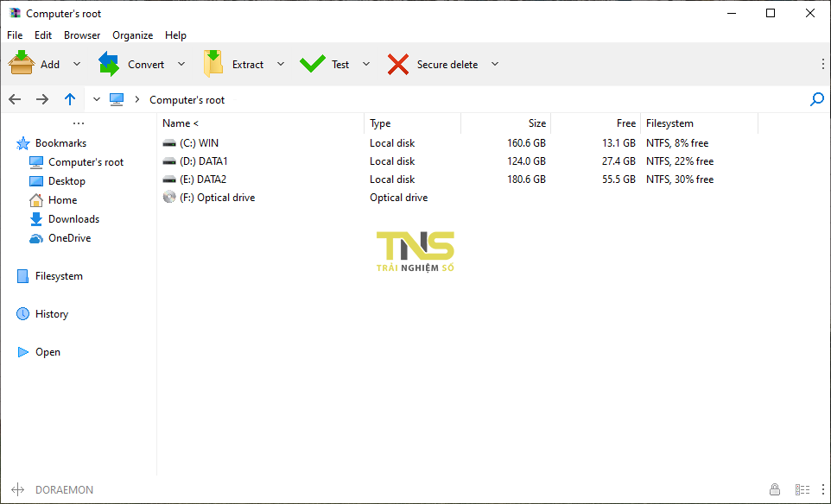831x504 pixels.
Task: Open the Browser menu
Action: [x=81, y=35]
